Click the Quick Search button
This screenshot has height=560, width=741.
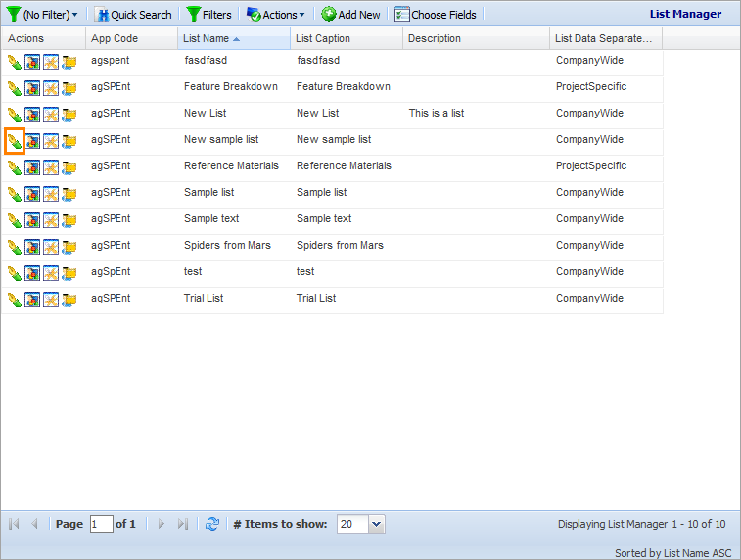pyautogui.click(x=133, y=15)
